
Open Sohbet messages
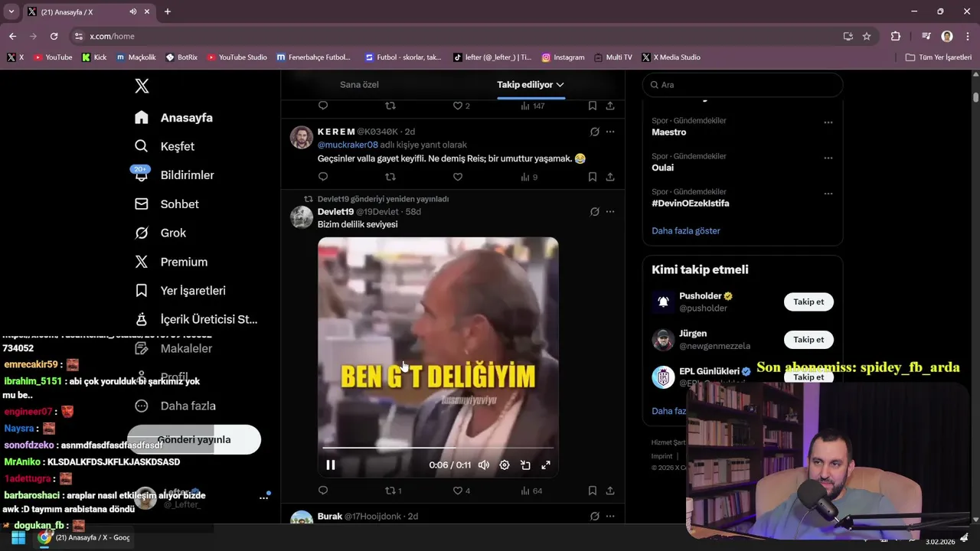click(167, 204)
